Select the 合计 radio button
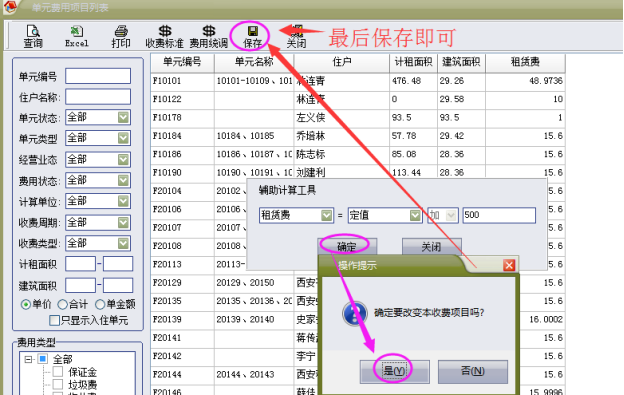The width and height of the screenshot is (624, 395). [62, 305]
